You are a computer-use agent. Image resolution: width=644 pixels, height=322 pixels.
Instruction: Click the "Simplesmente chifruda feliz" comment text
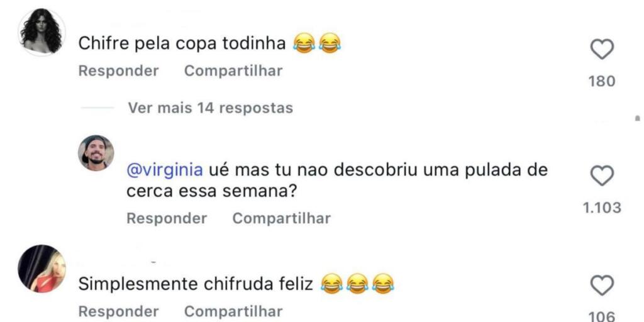(x=195, y=284)
